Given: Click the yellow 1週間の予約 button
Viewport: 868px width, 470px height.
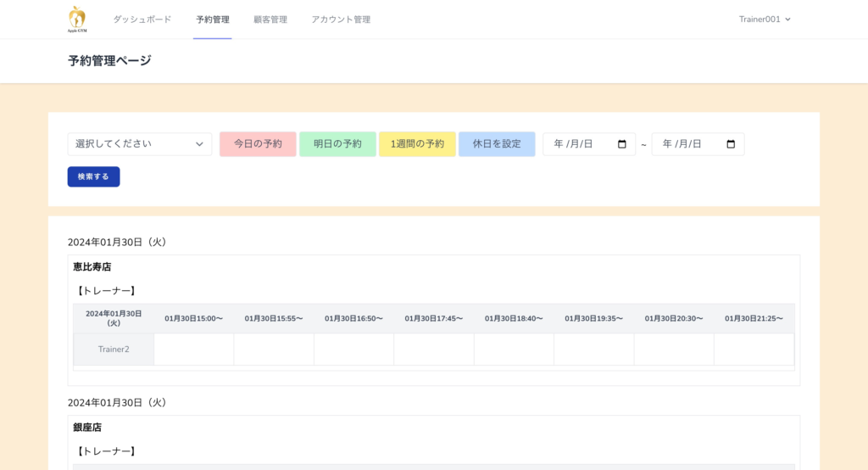Looking at the screenshot, I should (417, 144).
